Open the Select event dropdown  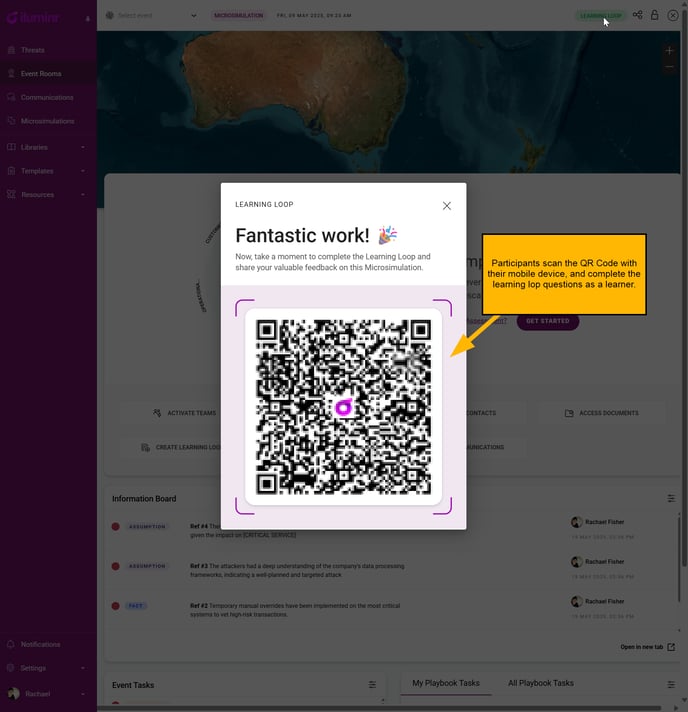coord(153,15)
